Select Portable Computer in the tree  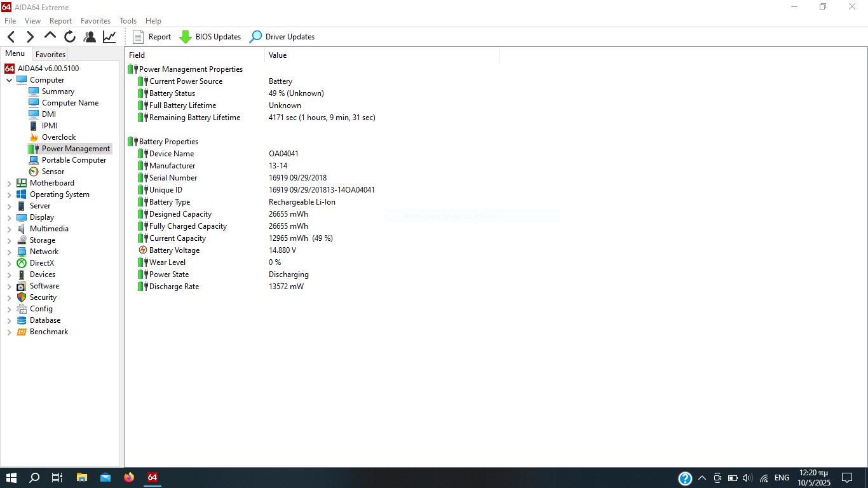(74, 160)
